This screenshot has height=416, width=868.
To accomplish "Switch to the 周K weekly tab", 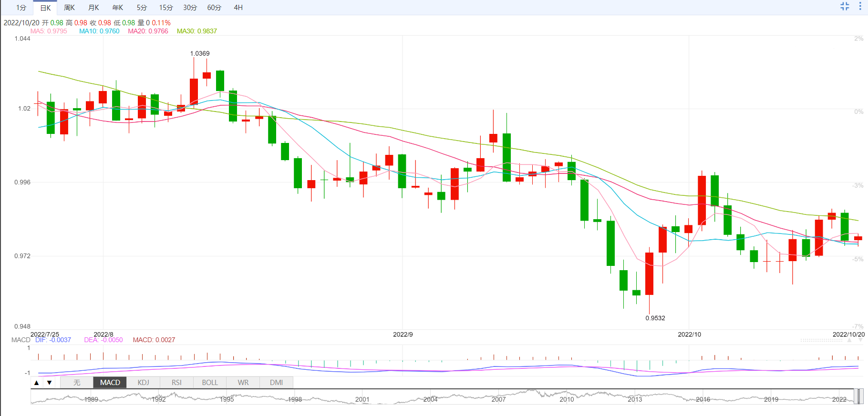I will tap(70, 8).
